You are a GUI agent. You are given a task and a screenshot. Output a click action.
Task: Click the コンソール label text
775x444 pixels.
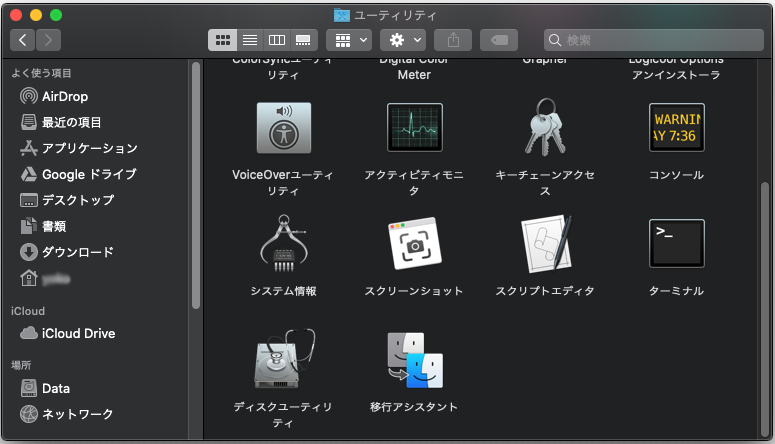click(x=676, y=175)
